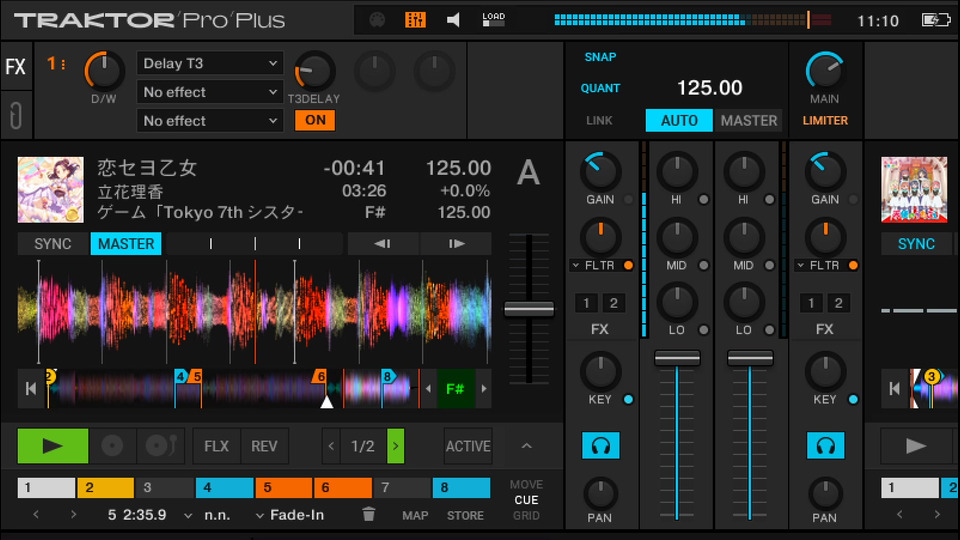
Task: Open the third No effect dropdown
Action: pyautogui.click(x=209, y=121)
